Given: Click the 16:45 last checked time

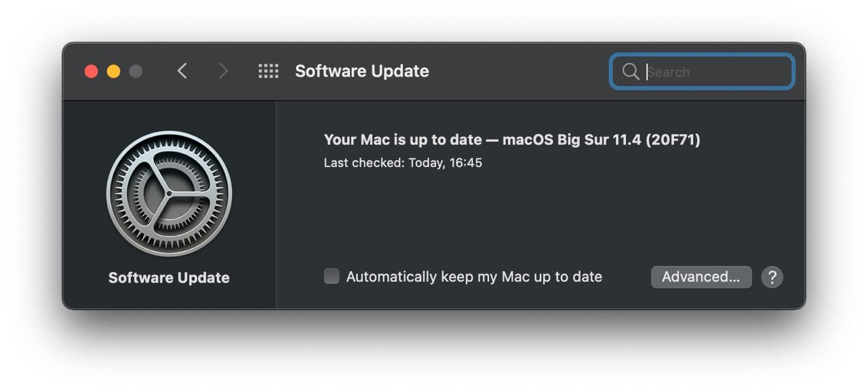Looking at the screenshot, I should [466, 163].
